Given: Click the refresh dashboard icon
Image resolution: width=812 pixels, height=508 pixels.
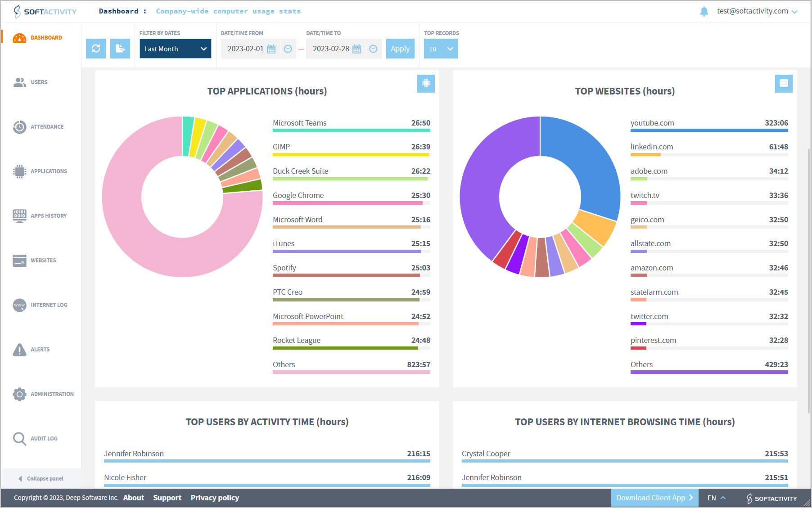Looking at the screenshot, I should tap(96, 49).
